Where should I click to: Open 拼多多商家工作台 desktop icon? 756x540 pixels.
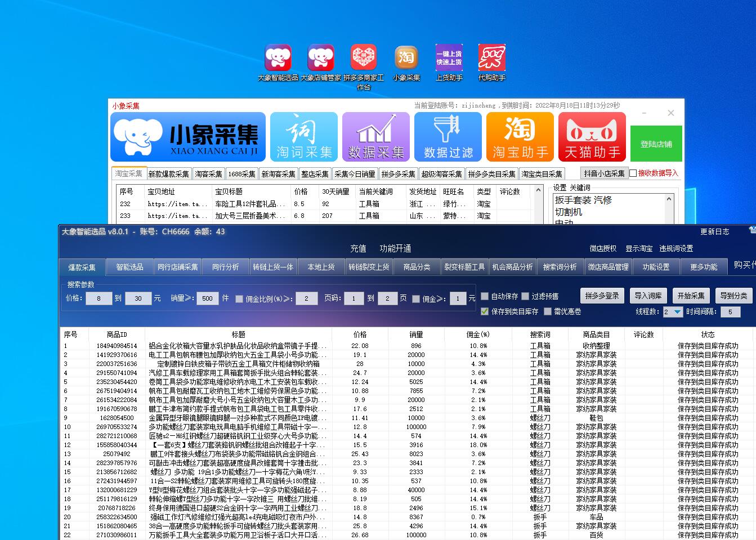364,68
